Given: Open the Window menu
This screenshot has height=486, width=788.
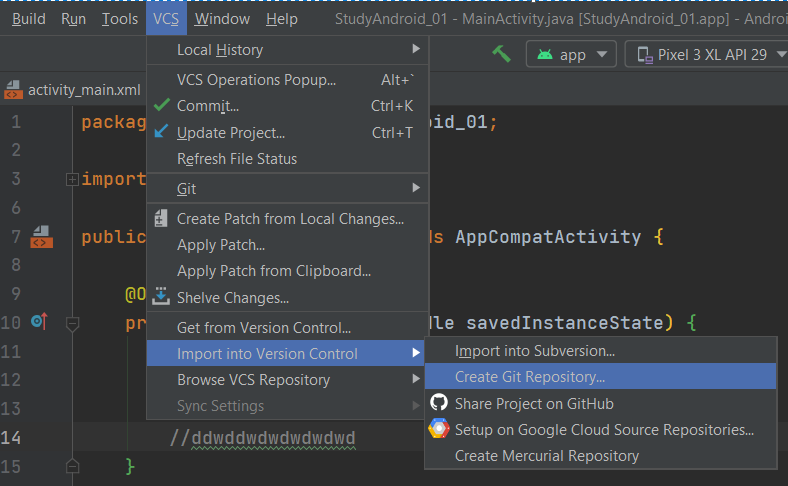Looking at the screenshot, I should tap(222, 19).
